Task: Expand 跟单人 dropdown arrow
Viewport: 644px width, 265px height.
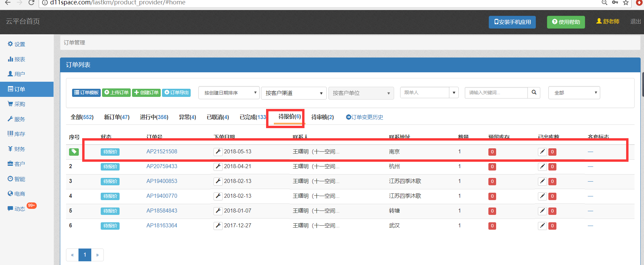Action: click(454, 92)
